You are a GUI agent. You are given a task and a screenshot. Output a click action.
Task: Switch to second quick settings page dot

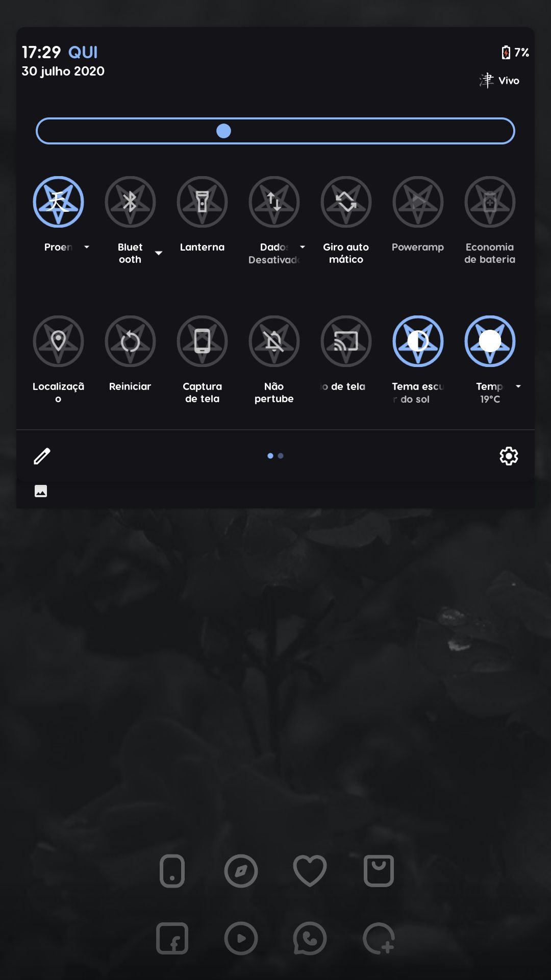[x=281, y=456]
